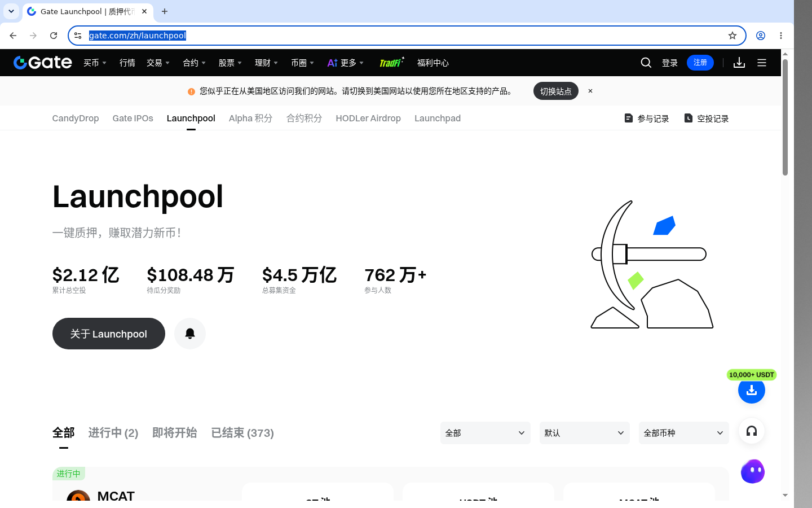The height and width of the screenshot is (508, 812).
Task: Open the 默认 sort dropdown
Action: 585,433
